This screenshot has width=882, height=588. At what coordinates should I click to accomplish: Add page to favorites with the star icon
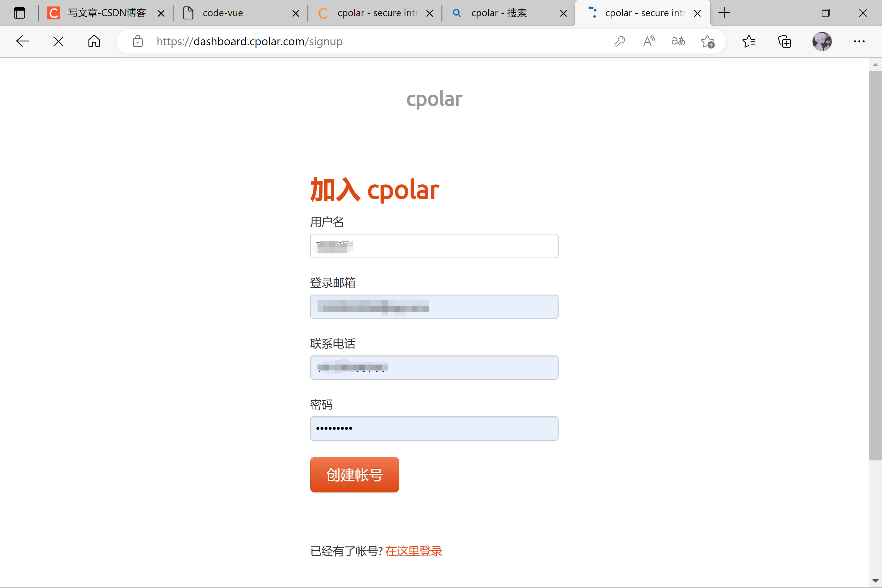pos(707,41)
